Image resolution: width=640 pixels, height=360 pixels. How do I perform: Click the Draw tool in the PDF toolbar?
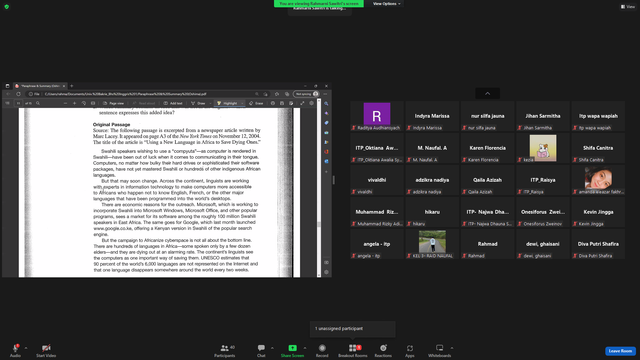pyautogui.click(x=199, y=103)
